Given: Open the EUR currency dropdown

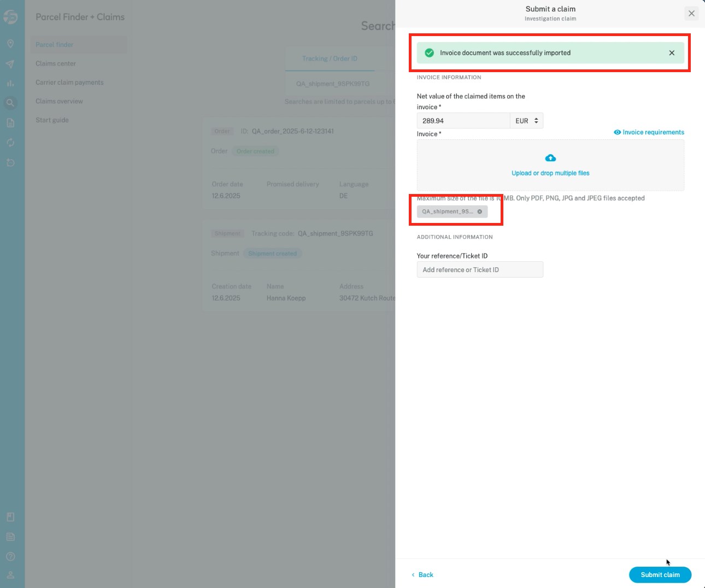Looking at the screenshot, I should tap(527, 121).
